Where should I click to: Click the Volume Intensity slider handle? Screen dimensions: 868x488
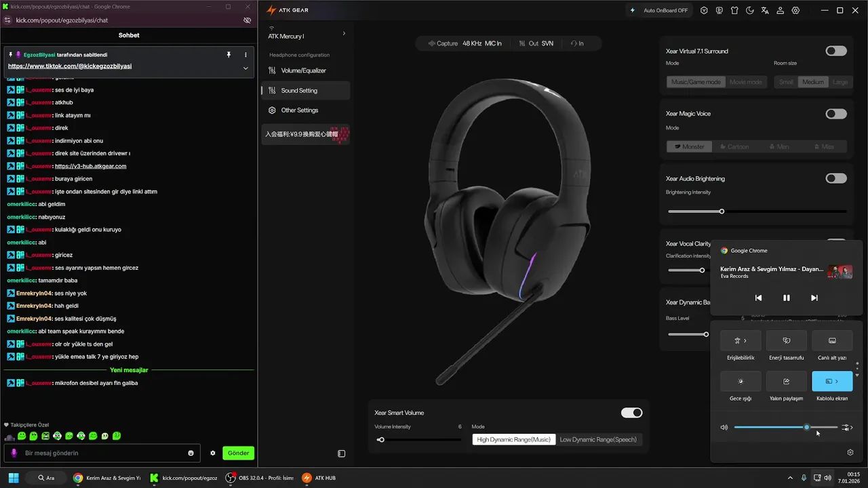(x=381, y=440)
